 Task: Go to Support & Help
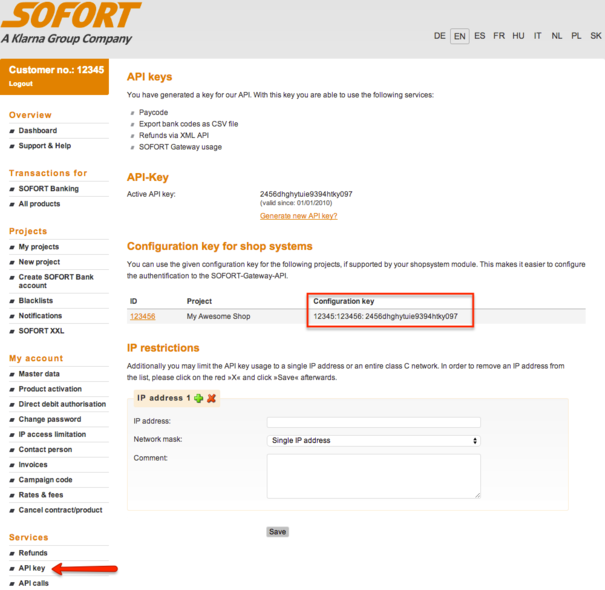pos(45,145)
